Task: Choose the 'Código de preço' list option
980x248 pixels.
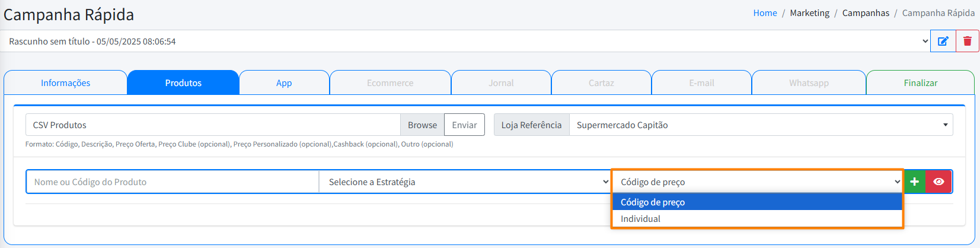Action: click(653, 202)
